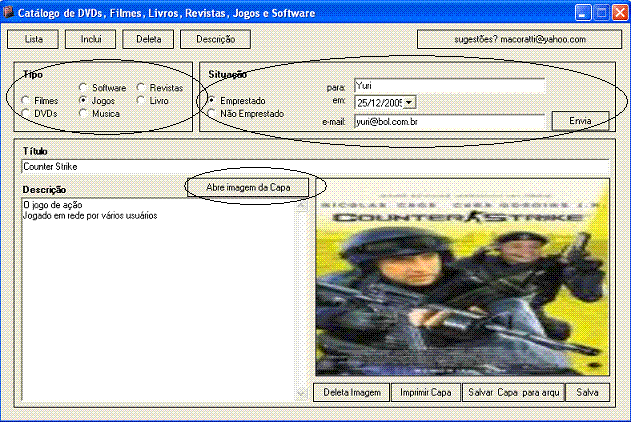The height and width of the screenshot is (422, 631).
Task: Click the text 'O jogo de ação'
Action: tap(53, 205)
